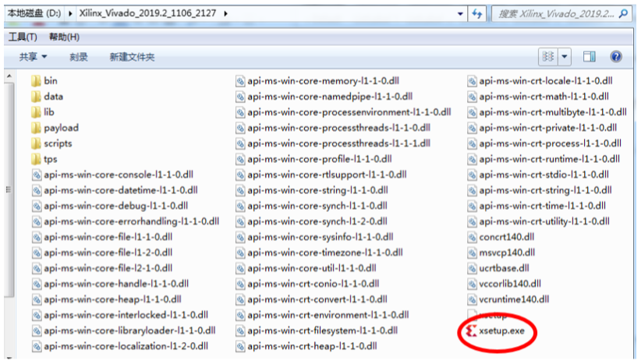641x364 pixels.
Task: Select api-ms-win-core-file-l2-1-0.dll file name
Action: tap(108, 268)
